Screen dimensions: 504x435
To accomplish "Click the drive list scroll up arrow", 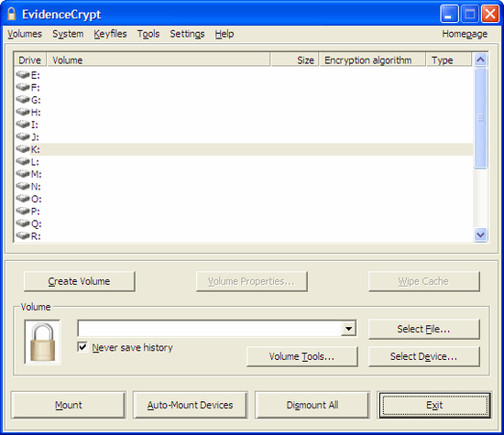I will pos(480,60).
